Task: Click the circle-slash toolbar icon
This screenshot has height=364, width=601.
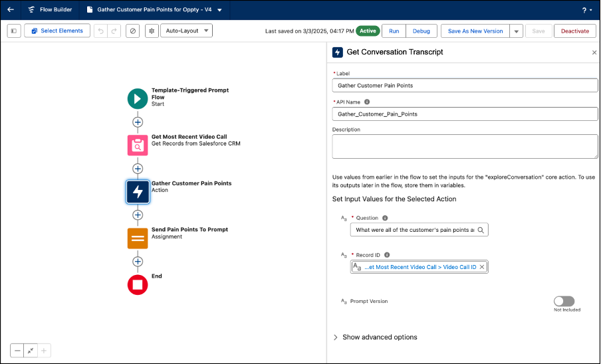Action: pos(132,31)
